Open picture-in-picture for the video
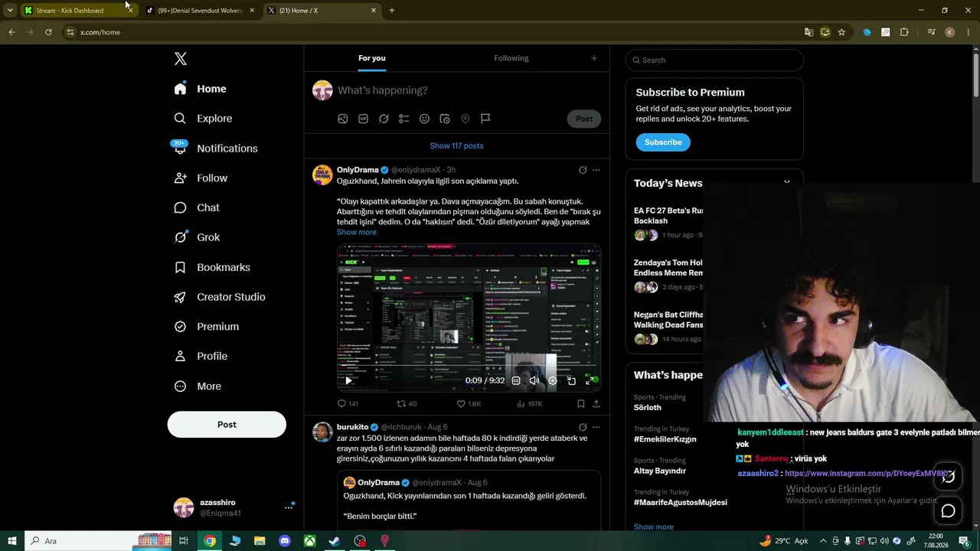This screenshot has height=551, width=980. pos(571,380)
